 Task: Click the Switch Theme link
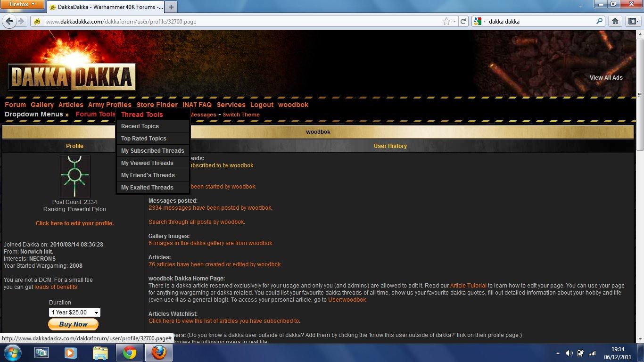[x=241, y=115]
